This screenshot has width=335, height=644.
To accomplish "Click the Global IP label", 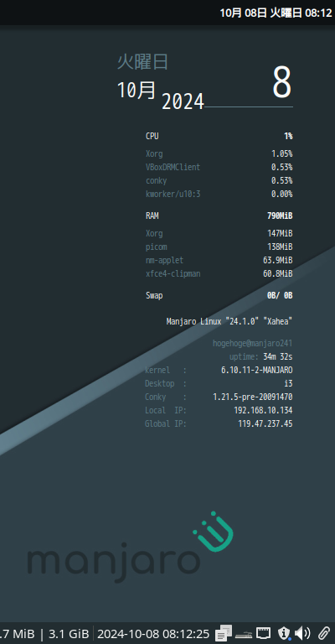I will tap(166, 423).
